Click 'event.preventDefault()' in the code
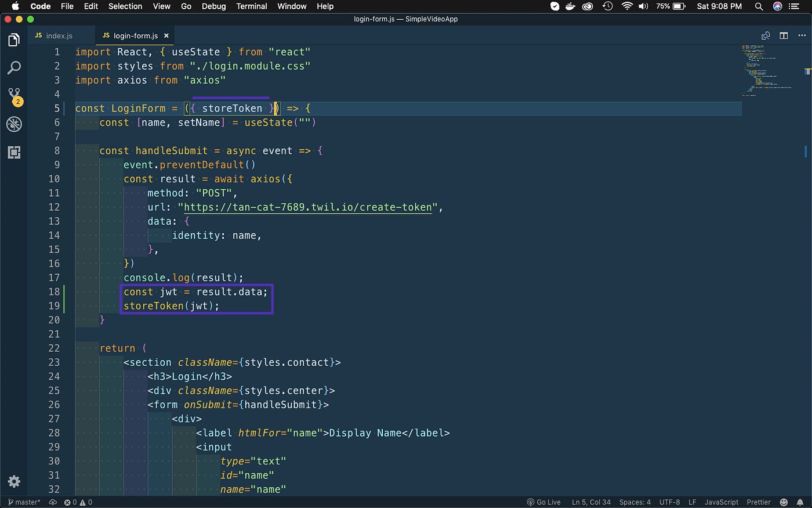This screenshot has width=812, height=508. coord(190,165)
